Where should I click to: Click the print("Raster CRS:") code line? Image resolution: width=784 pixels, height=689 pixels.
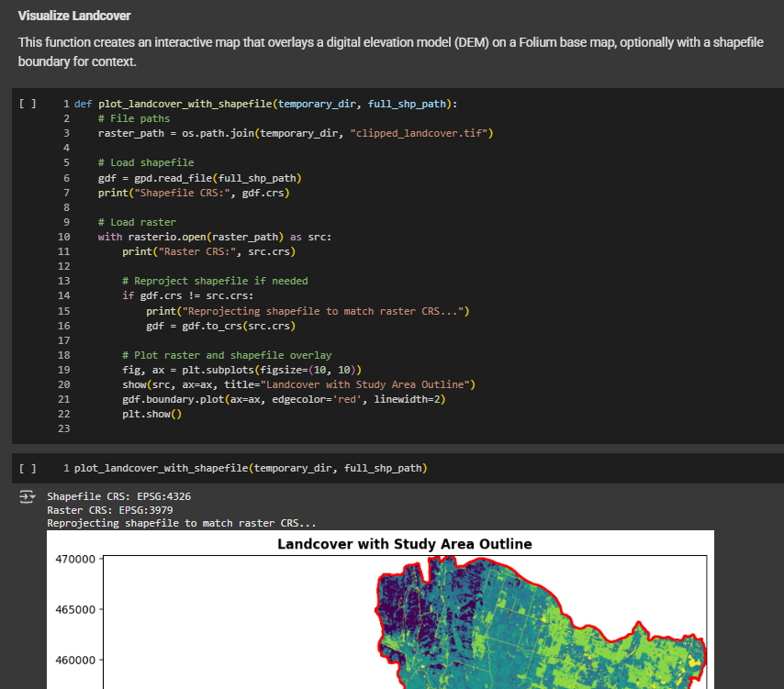click(x=209, y=251)
